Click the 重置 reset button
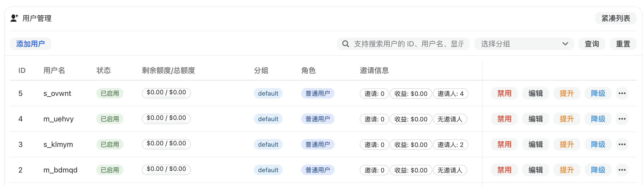This screenshot has width=644, height=186. [x=623, y=44]
